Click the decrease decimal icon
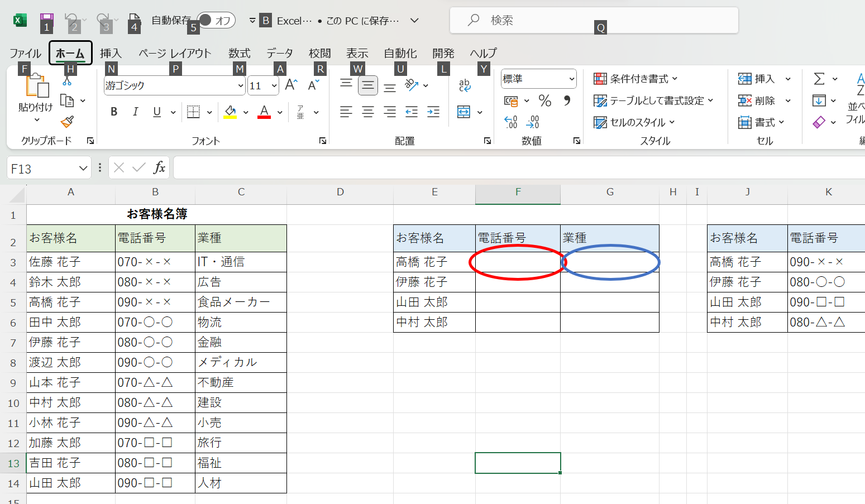Image resolution: width=865 pixels, height=504 pixels. pos(533,122)
